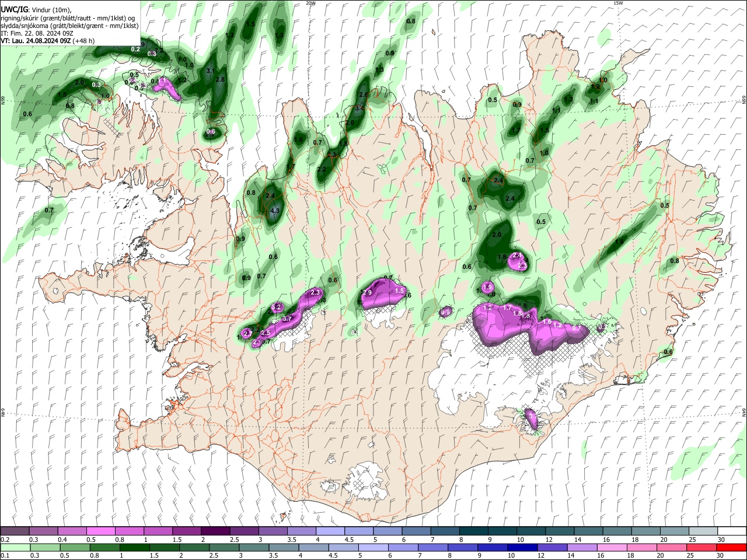Image resolution: width=747 pixels, height=560 pixels.
Task: Click the '0.1' label in lower legend
Action: coord(5,556)
